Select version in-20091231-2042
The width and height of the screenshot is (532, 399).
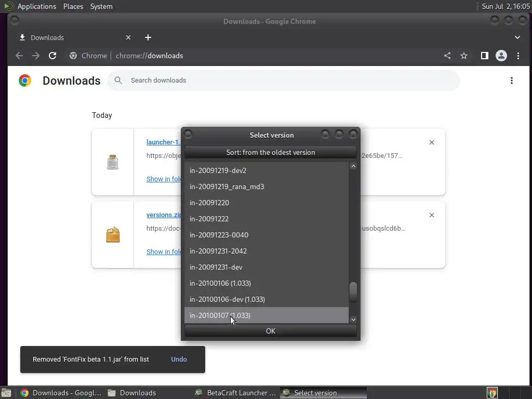click(267, 251)
